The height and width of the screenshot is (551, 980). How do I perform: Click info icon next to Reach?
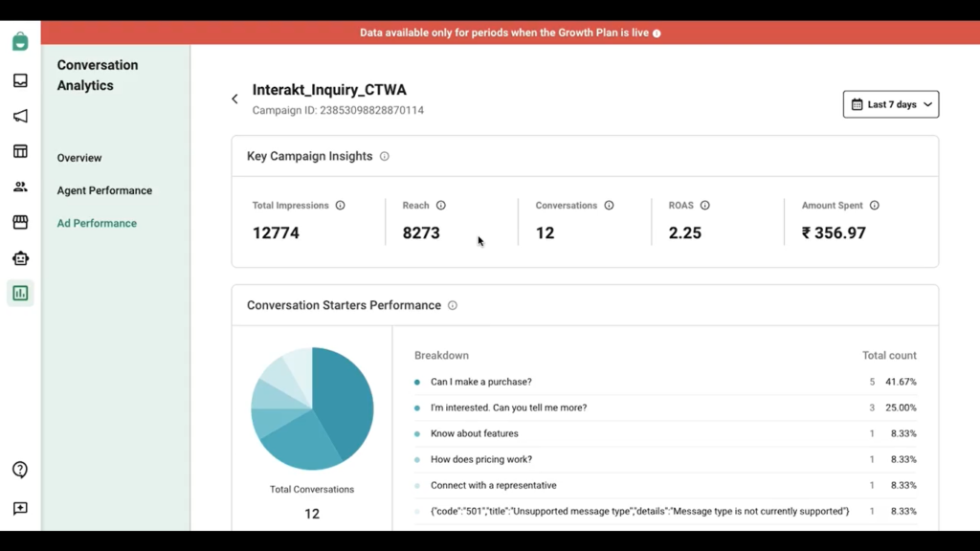pyautogui.click(x=440, y=206)
